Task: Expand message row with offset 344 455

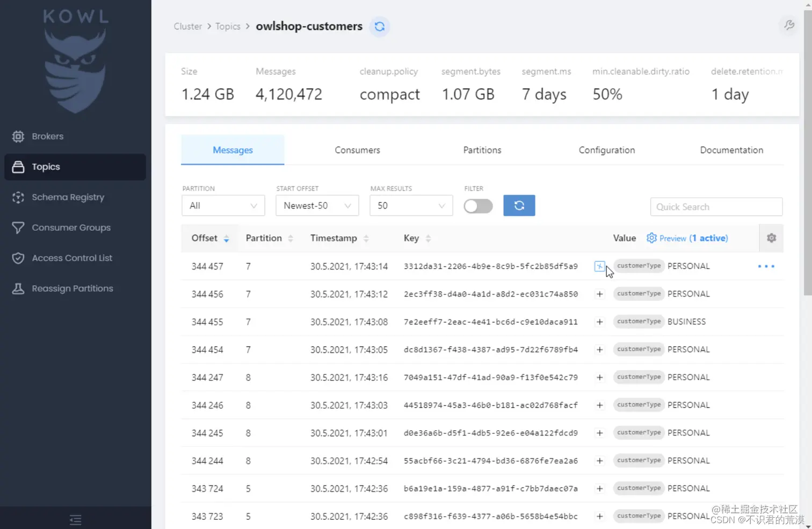Action: click(x=600, y=322)
